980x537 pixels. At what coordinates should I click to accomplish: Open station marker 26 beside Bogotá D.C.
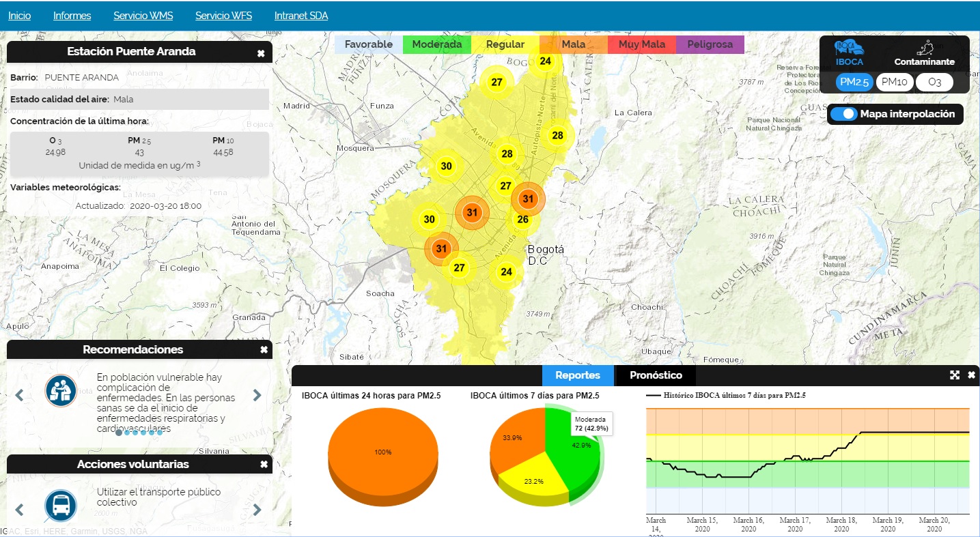522,220
